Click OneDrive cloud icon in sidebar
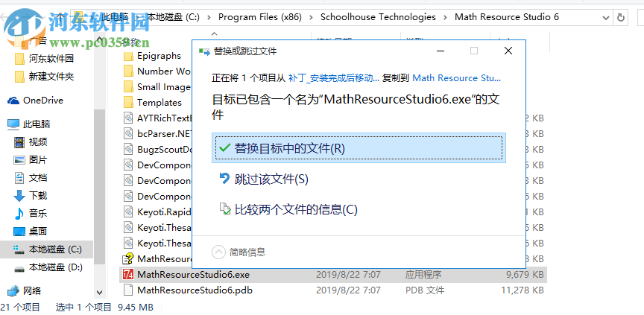The height and width of the screenshot is (315, 644). pyautogui.click(x=13, y=101)
